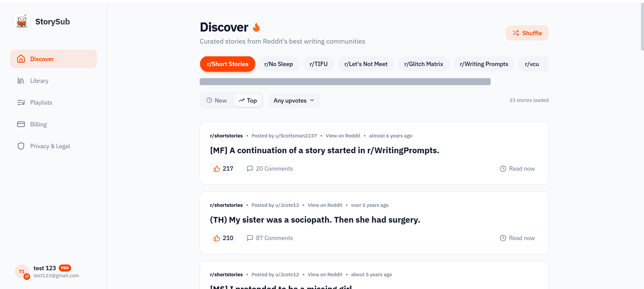Switch sorting to New
644x289 pixels.
(217, 100)
